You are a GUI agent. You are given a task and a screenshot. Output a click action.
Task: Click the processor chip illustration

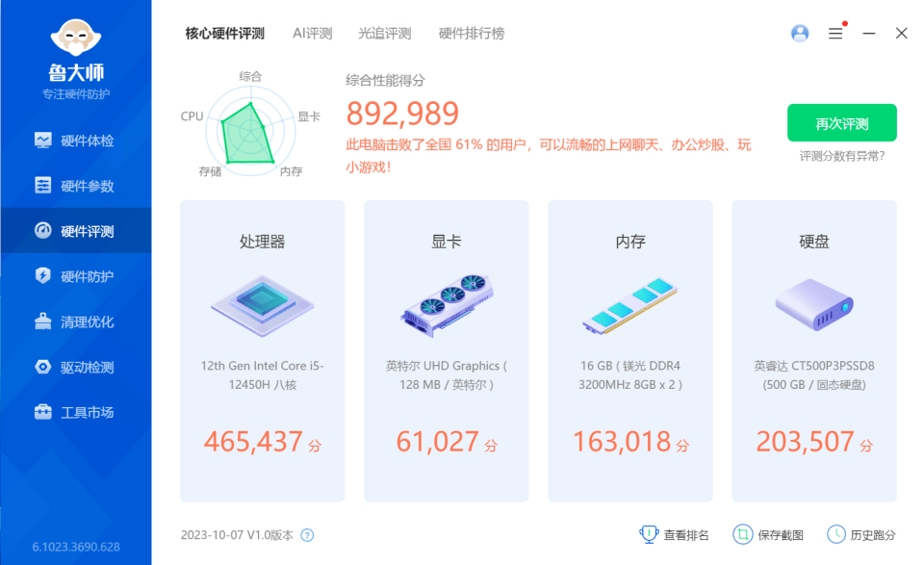point(262,306)
